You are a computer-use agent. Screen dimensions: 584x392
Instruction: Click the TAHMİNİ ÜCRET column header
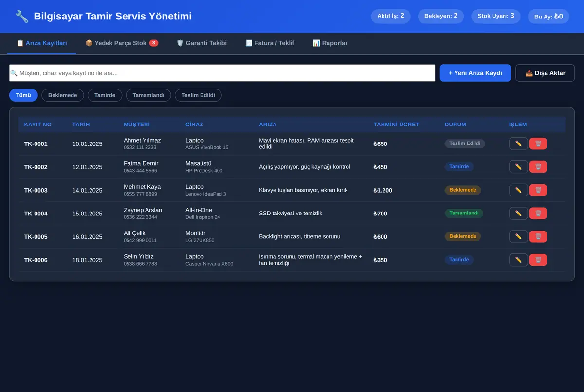click(396, 125)
